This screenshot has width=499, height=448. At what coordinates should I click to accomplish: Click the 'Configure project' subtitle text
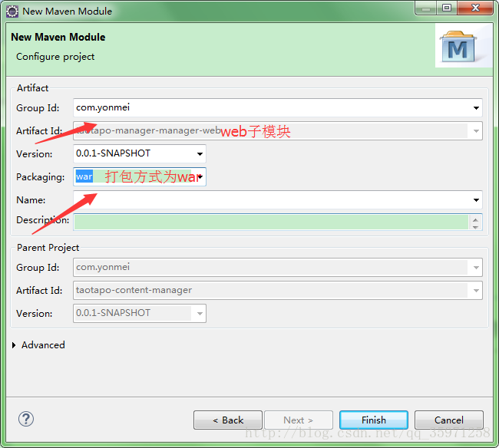[55, 57]
